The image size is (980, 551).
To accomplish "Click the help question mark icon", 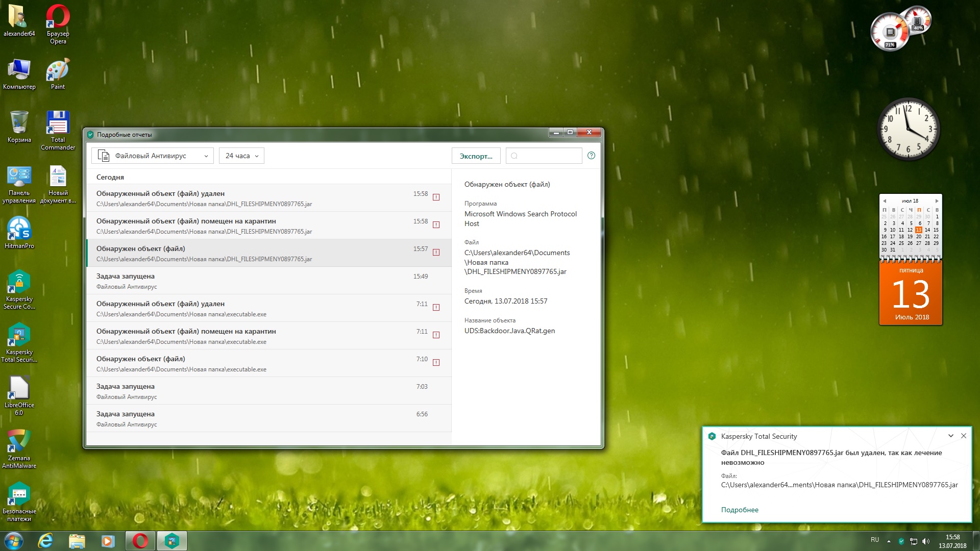I will 591,156.
